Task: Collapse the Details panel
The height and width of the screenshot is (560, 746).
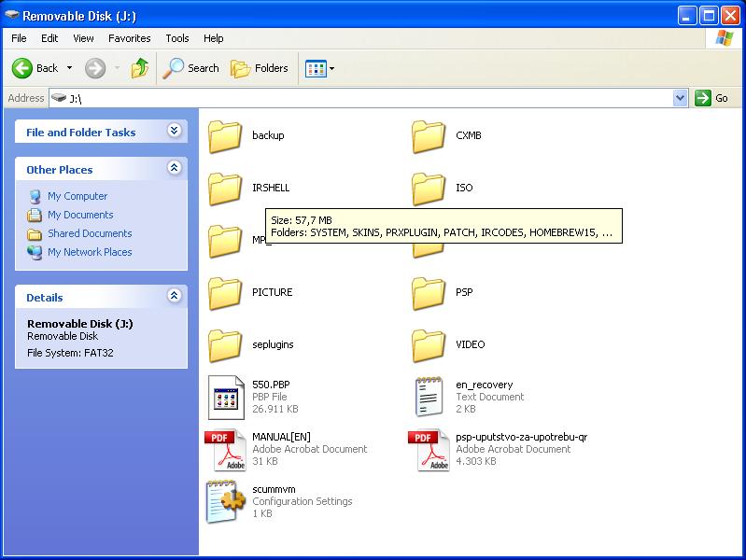Action: tap(175, 296)
